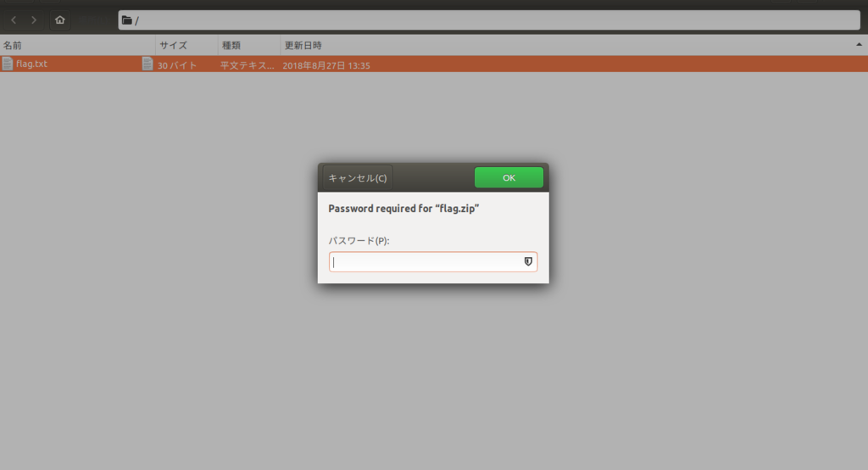Click the 30 バイト size cell

(177, 65)
